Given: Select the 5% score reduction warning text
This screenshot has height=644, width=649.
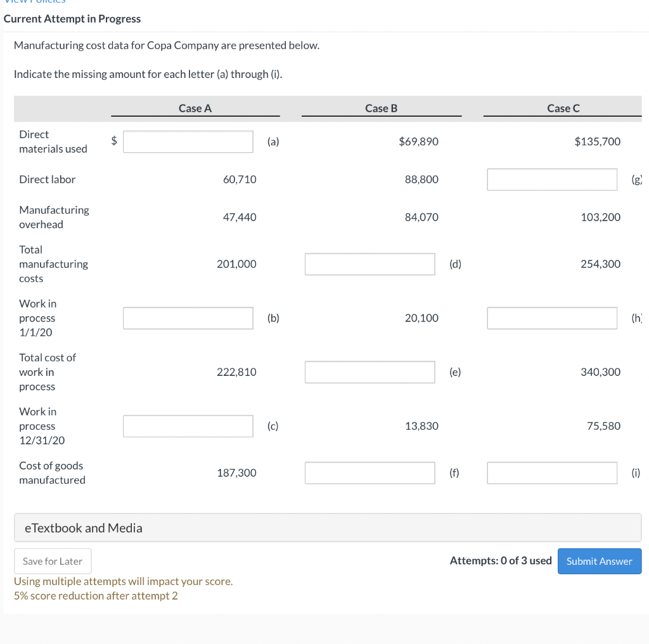Looking at the screenshot, I should [x=96, y=595].
